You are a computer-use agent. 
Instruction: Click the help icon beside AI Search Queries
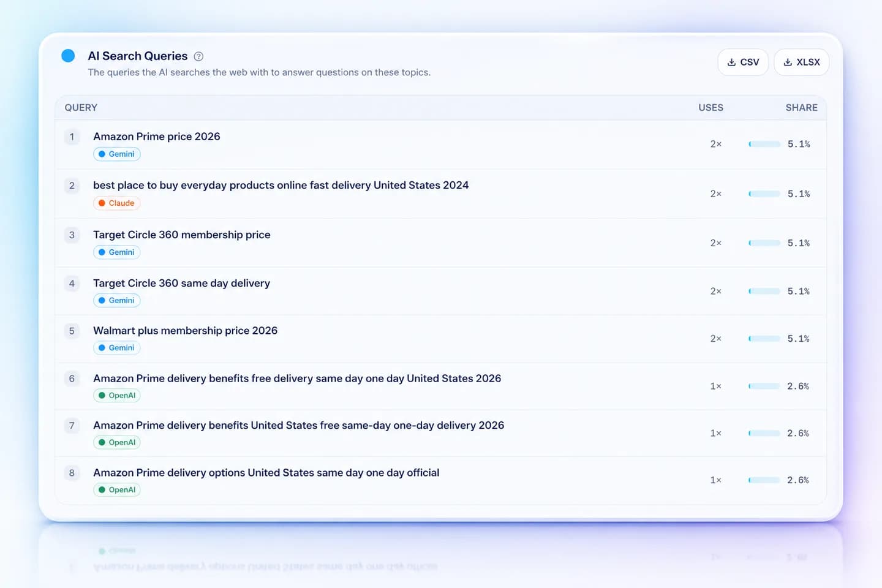coord(198,56)
